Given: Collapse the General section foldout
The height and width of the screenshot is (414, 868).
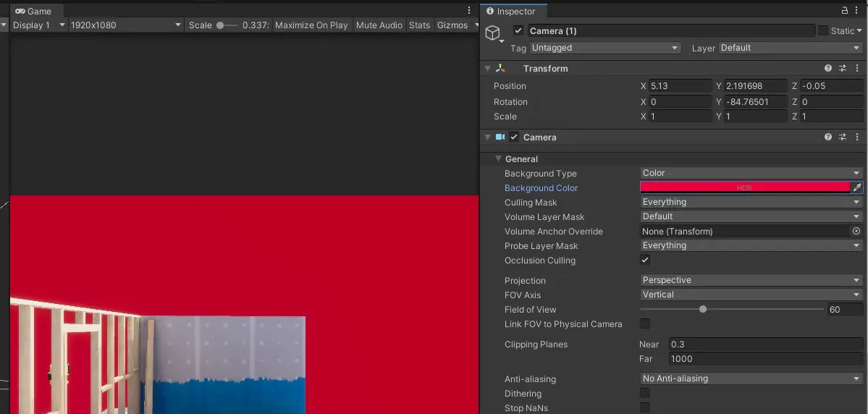Looking at the screenshot, I should [498, 159].
